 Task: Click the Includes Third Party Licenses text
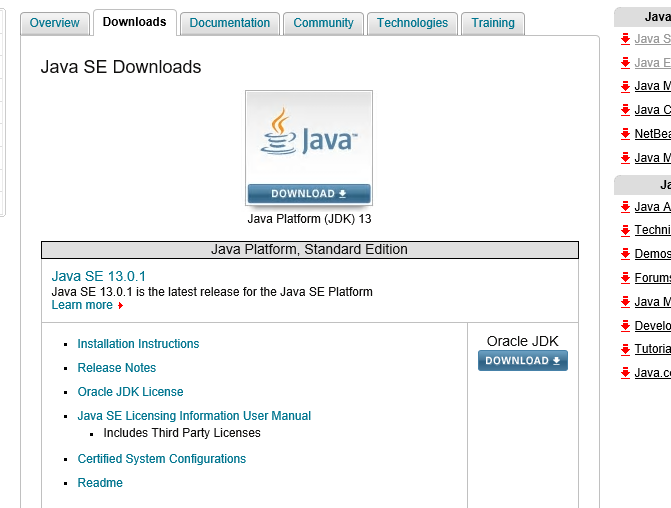(x=182, y=433)
